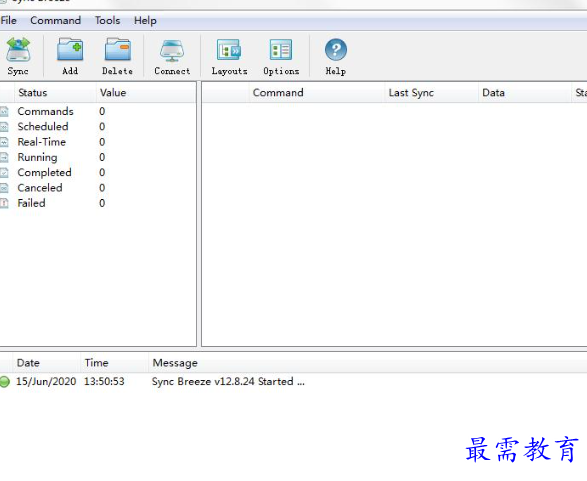
Task: Select the Canceled status text
Action: click(x=40, y=188)
